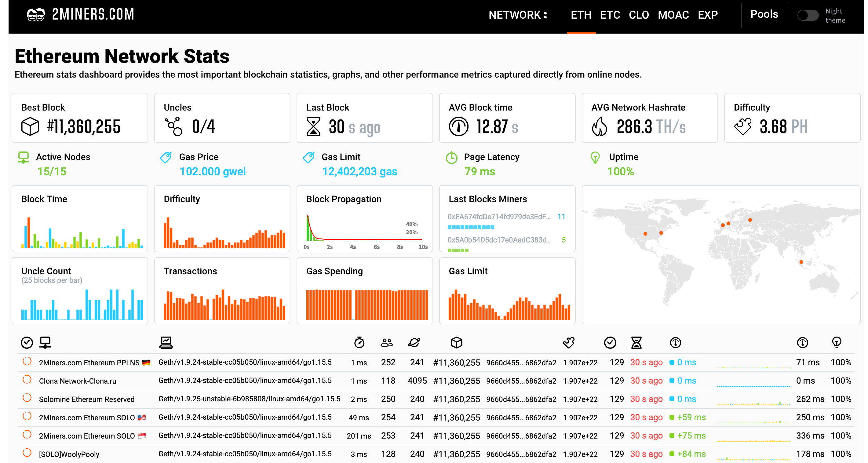This screenshot has width=868, height=463.
Task: Click the Block Propagation graph thumbnail
Action: click(362, 229)
